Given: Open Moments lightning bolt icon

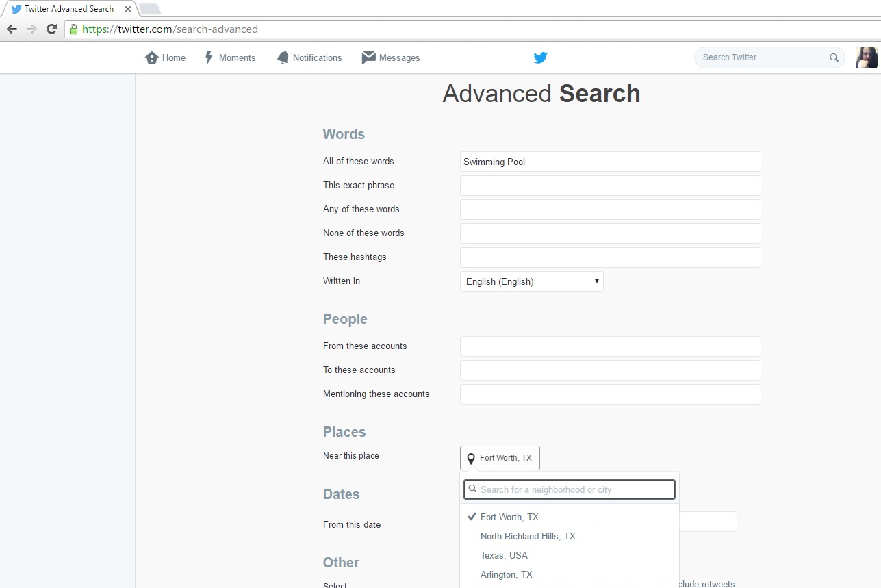Looking at the screenshot, I should pos(209,57).
